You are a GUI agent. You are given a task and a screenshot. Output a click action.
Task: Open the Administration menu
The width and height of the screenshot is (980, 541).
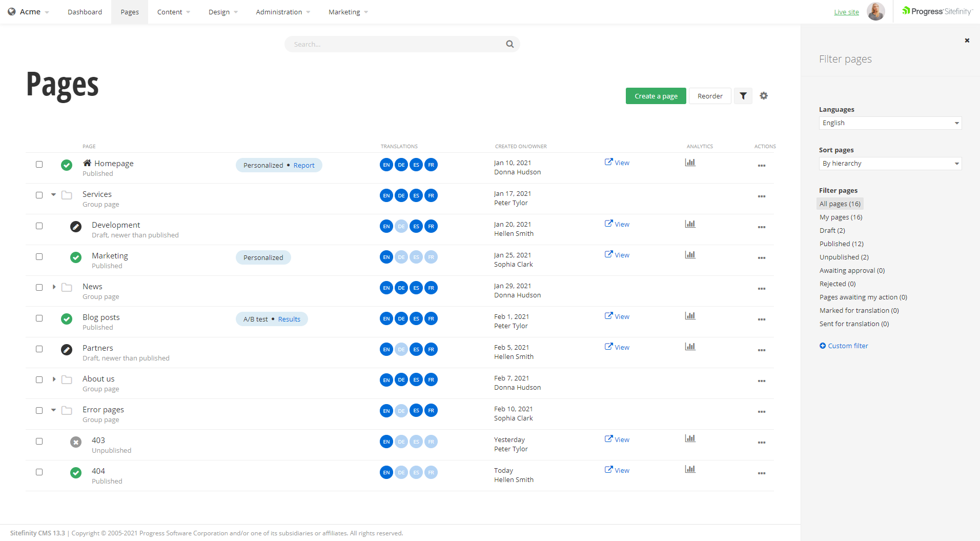pyautogui.click(x=279, y=11)
